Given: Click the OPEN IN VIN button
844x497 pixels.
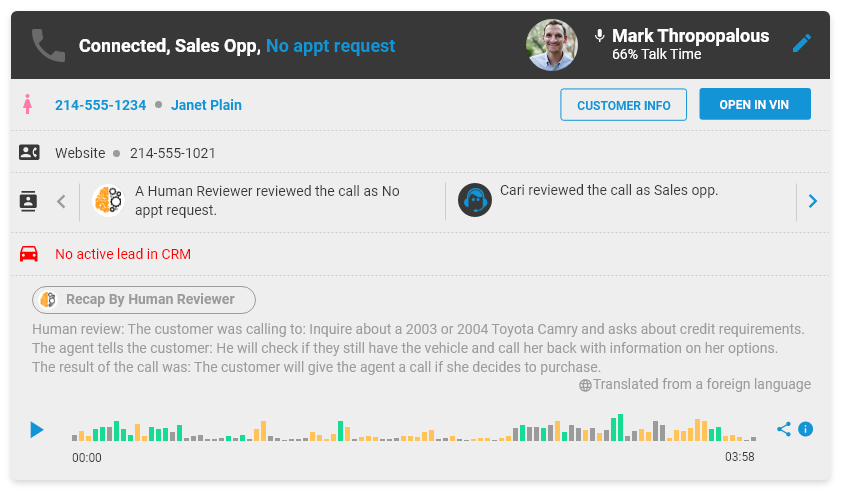Looking at the screenshot, I should point(755,104).
